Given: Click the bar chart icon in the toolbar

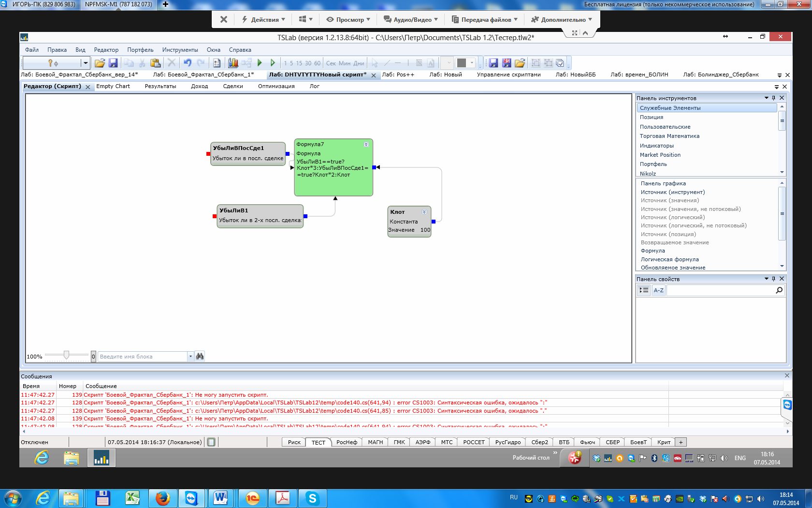Looking at the screenshot, I should pyautogui.click(x=233, y=63).
